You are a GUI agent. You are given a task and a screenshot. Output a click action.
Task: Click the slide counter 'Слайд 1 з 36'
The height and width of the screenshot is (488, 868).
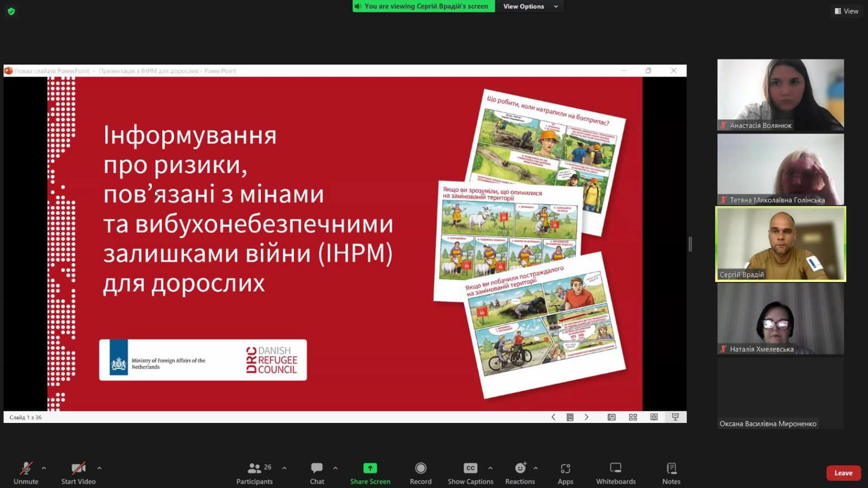click(25, 418)
